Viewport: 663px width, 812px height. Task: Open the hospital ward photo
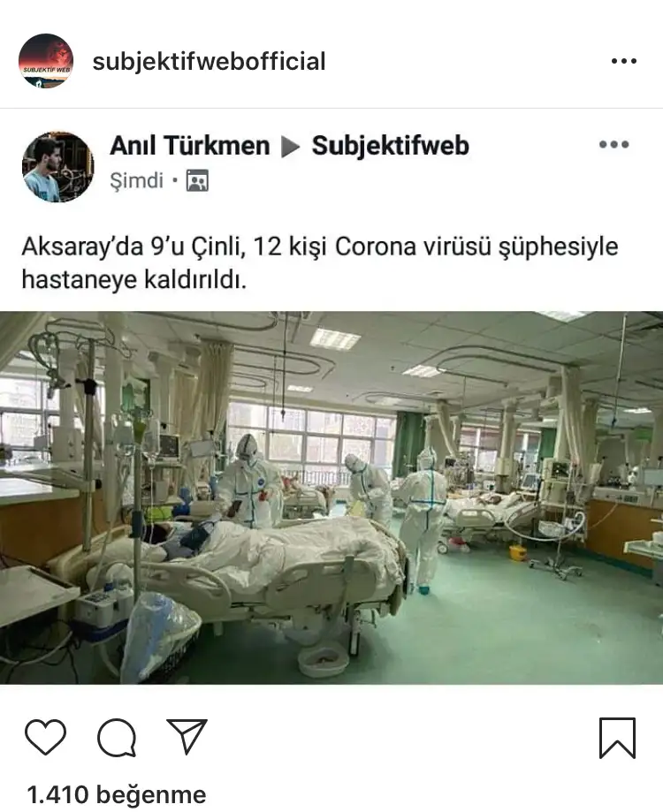point(331,497)
